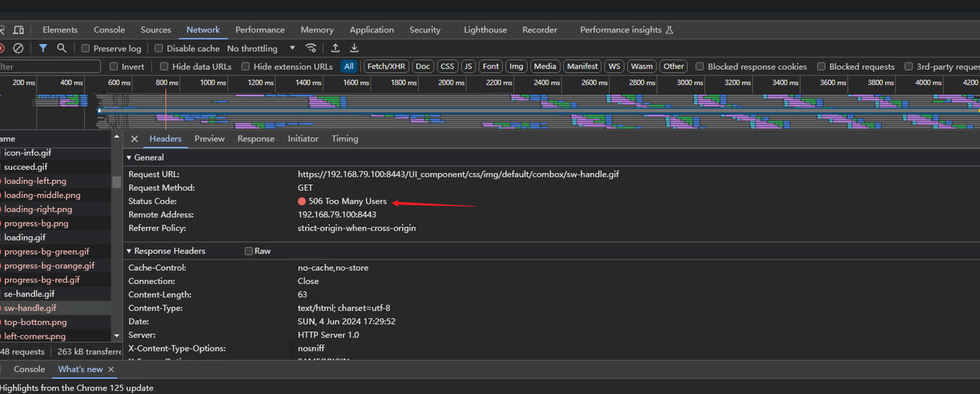The height and width of the screenshot is (394, 980).
Task: Open the Lighthouse panel
Action: (x=485, y=30)
